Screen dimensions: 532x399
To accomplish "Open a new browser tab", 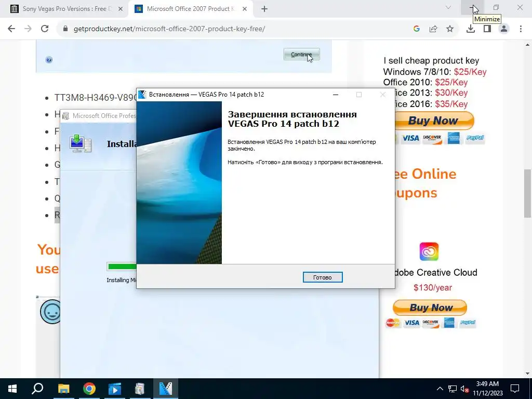I will 264,9.
